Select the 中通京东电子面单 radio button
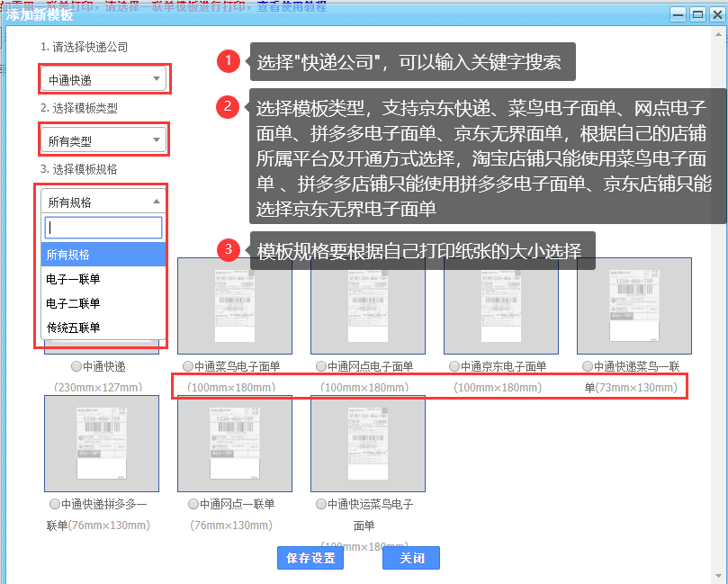The height and width of the screenshot is (584, 728). tap(454, 366)
